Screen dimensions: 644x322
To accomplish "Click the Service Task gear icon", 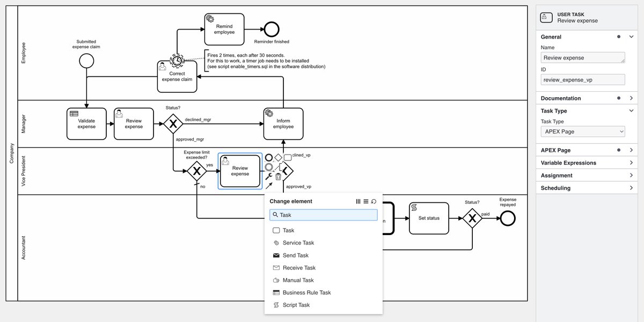I will [x=276, y=243].
